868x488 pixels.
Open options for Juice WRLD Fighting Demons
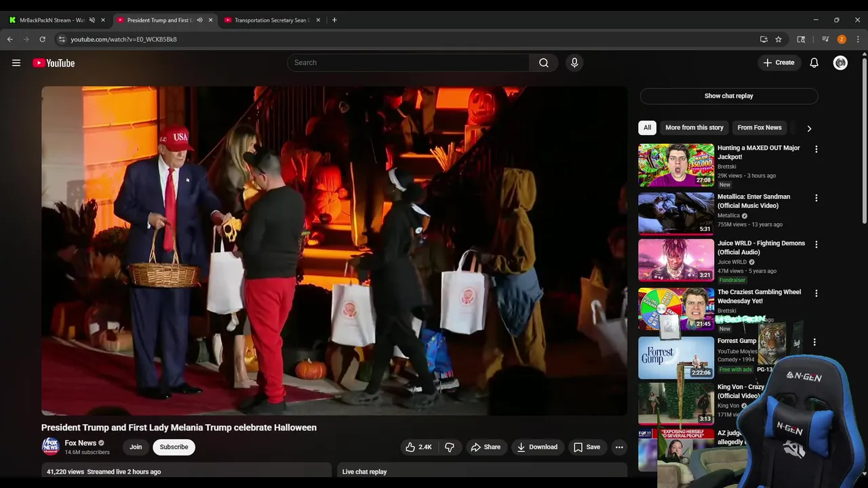(x=816, y=244)
